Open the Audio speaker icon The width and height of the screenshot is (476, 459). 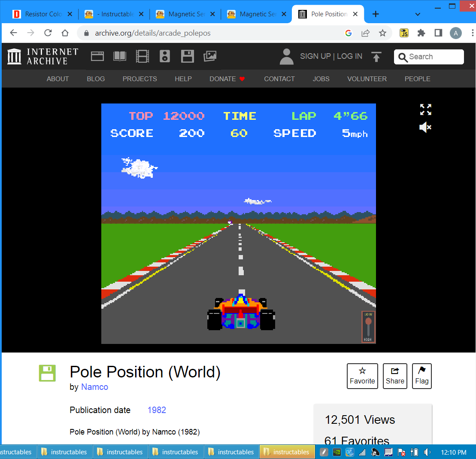click(164, 57)
